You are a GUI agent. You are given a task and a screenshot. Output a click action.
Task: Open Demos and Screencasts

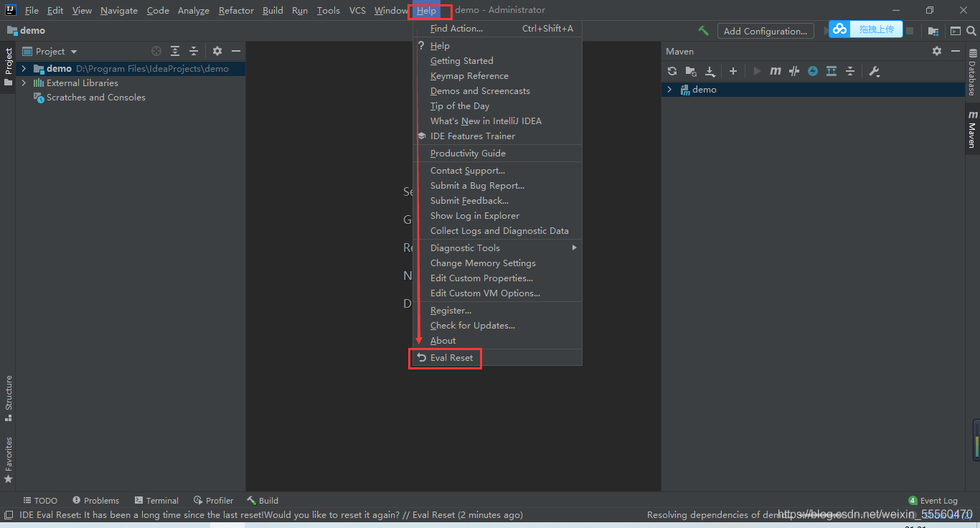pyautogui.click(x=497, y=91)
